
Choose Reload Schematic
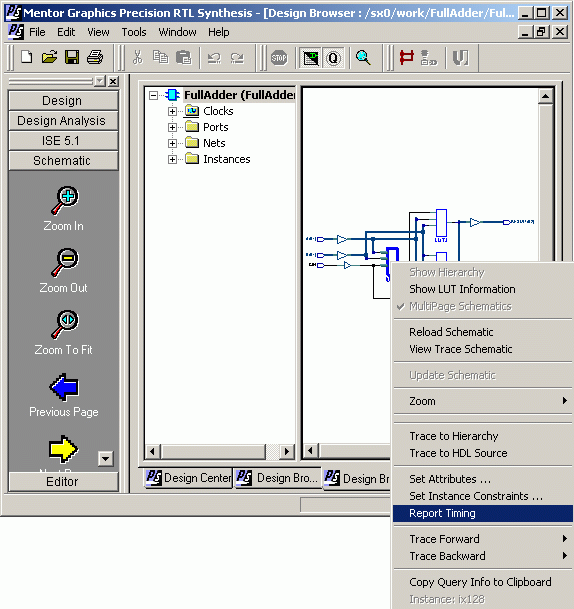point(483,332)
